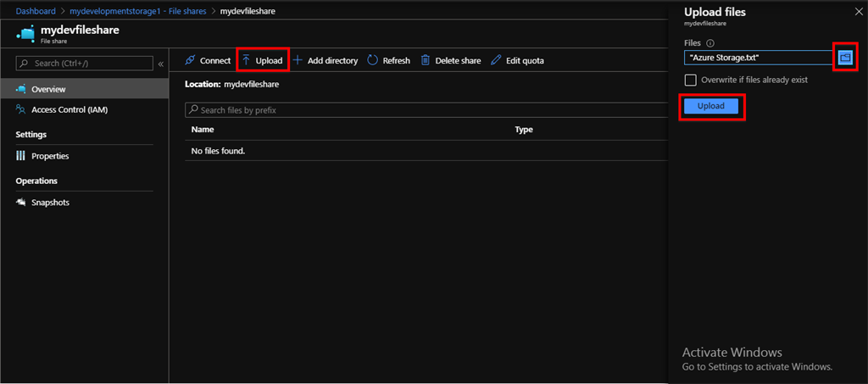Close the Upload files panel
The image size is (868, 384).
click(x=859, y=12)
